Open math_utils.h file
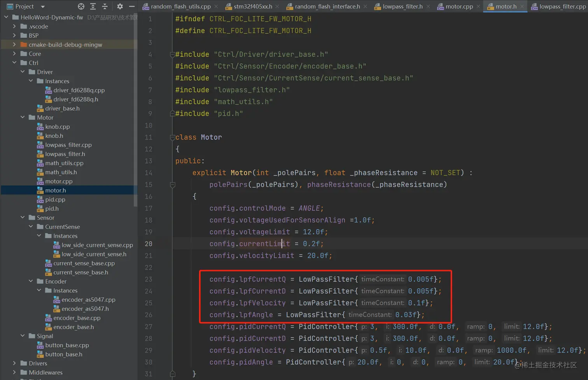The image size is (588, 380). (61, 172)
